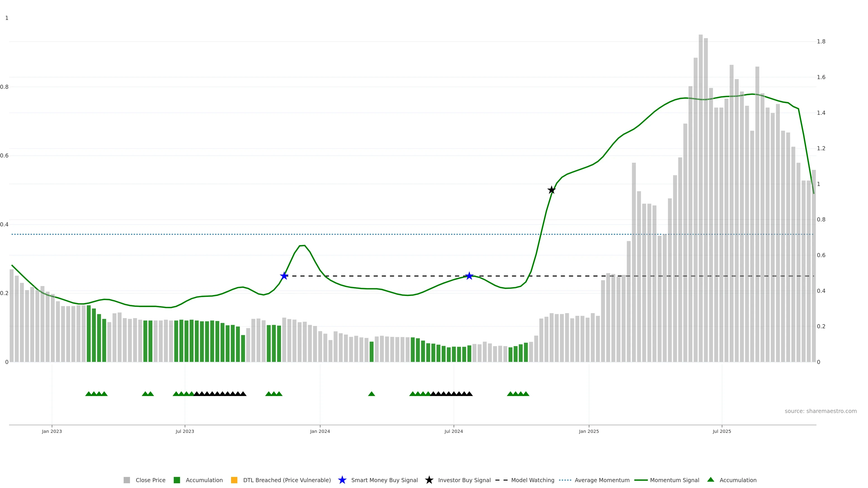Click the black star legend icon

[x=429, y=480]
